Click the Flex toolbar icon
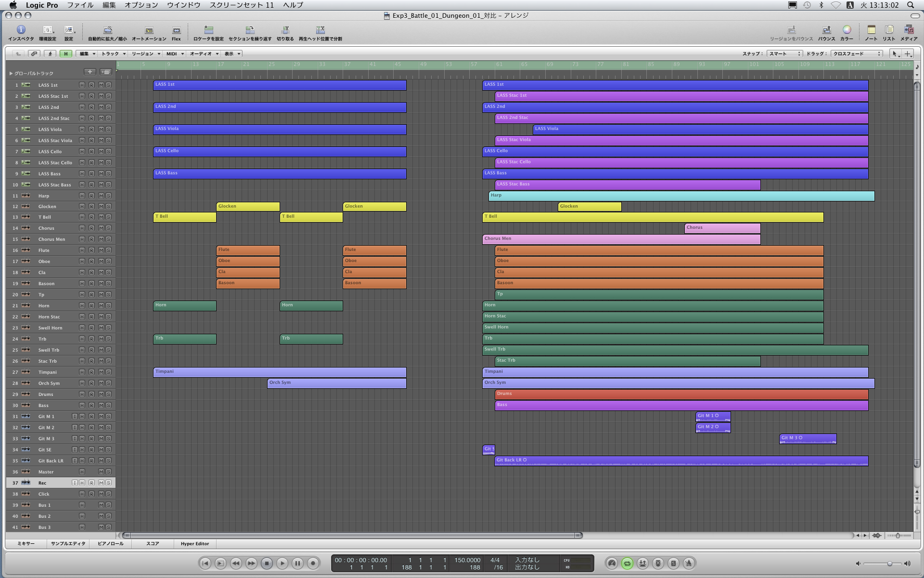 tap(176, 30)
